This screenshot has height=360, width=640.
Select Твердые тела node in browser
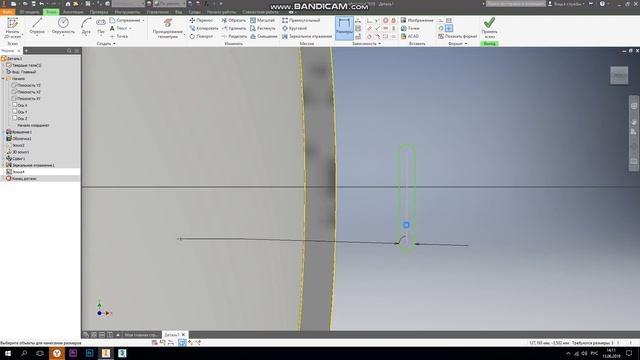(24, 65)
